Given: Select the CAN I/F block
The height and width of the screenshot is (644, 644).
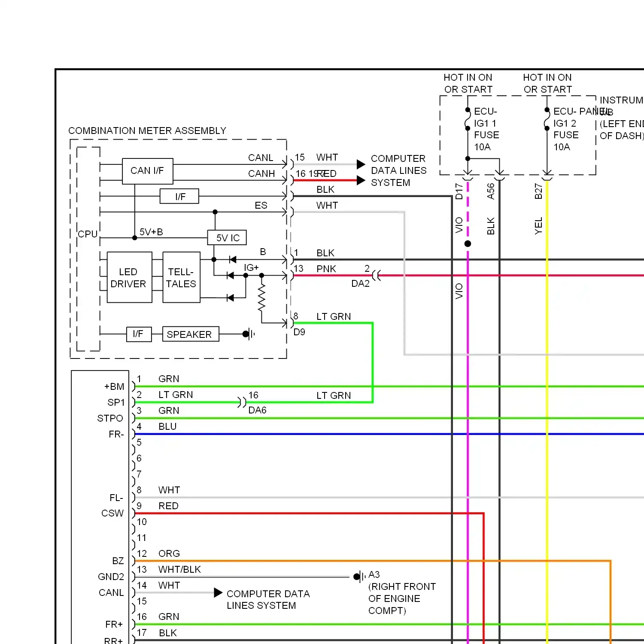Looking at the screenshot, I should [x=147, y=171].
